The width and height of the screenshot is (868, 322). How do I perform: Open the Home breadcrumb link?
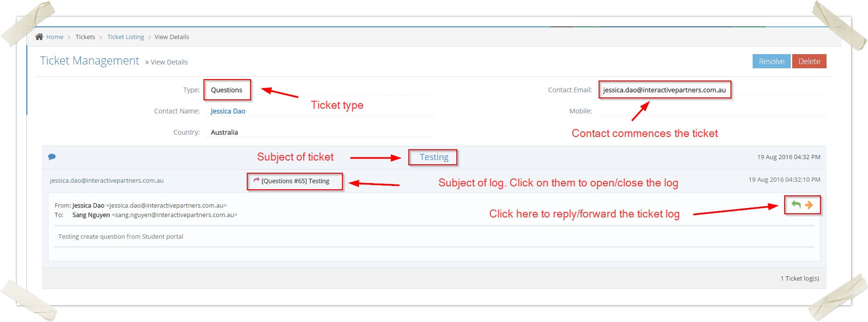[x=55, y=37]
